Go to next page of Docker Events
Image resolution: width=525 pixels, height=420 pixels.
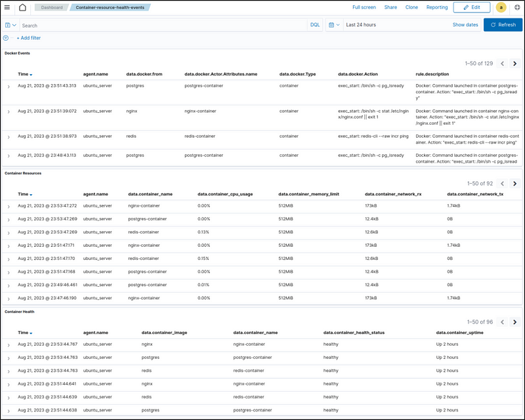(x=514, y=64)
